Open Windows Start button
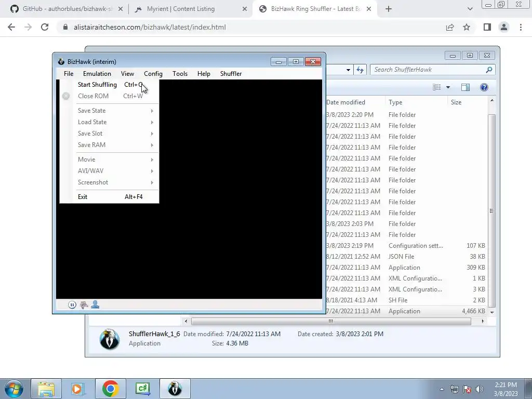532x399 pixels. [14, 389]
